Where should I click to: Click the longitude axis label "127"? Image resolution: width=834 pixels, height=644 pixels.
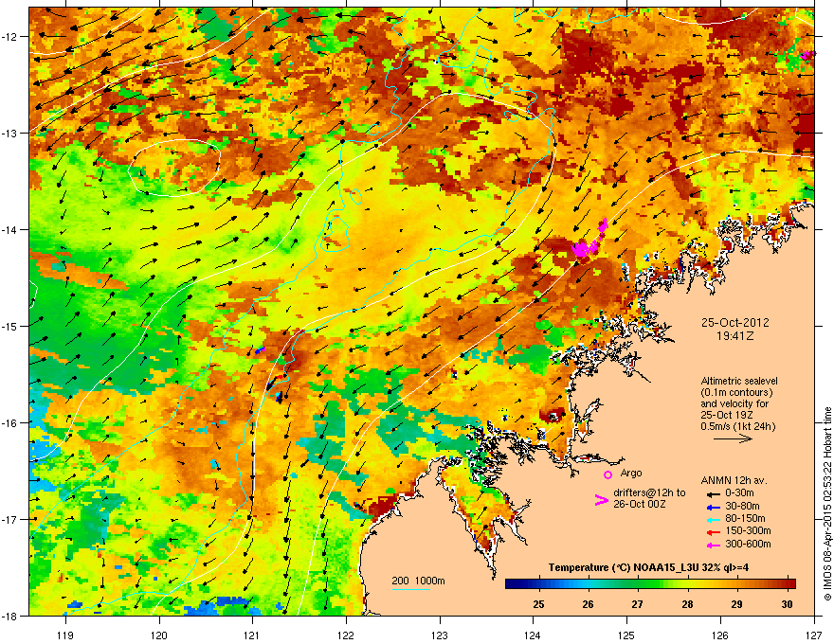pos(814,635)
